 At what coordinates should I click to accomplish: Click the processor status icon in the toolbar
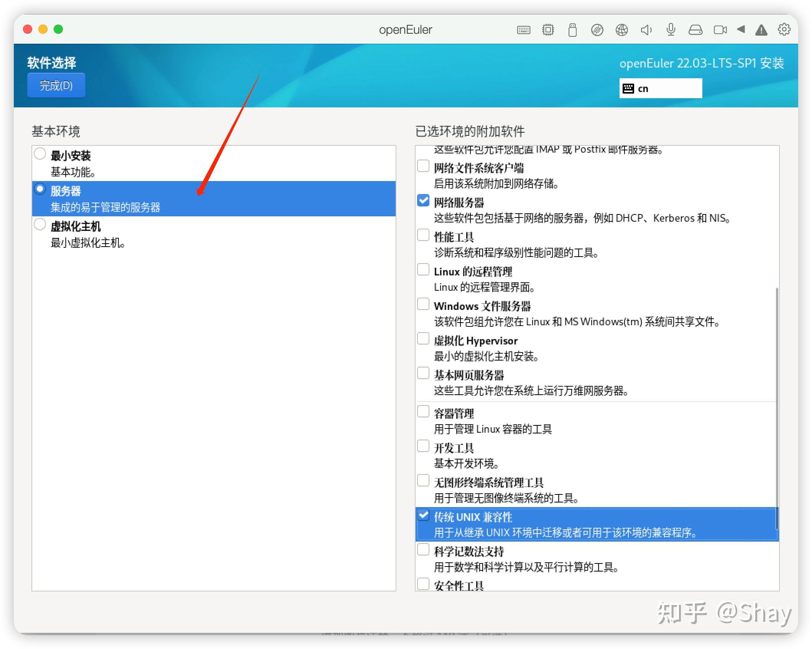[x=547, y=30]
